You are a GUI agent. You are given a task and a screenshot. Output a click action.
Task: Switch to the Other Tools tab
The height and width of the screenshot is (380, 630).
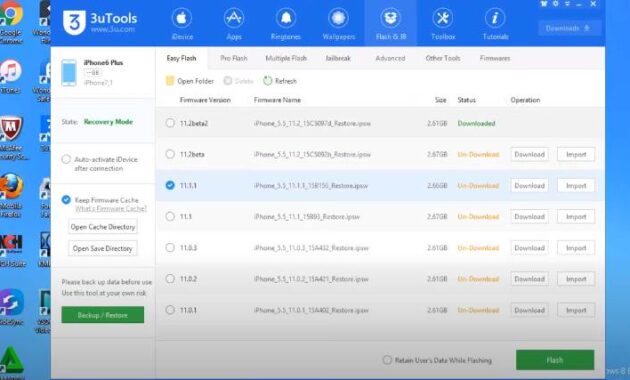[443, 58]
